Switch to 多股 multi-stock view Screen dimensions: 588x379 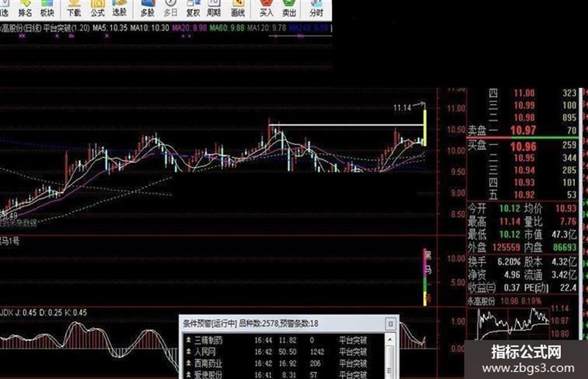click(147, 9)
